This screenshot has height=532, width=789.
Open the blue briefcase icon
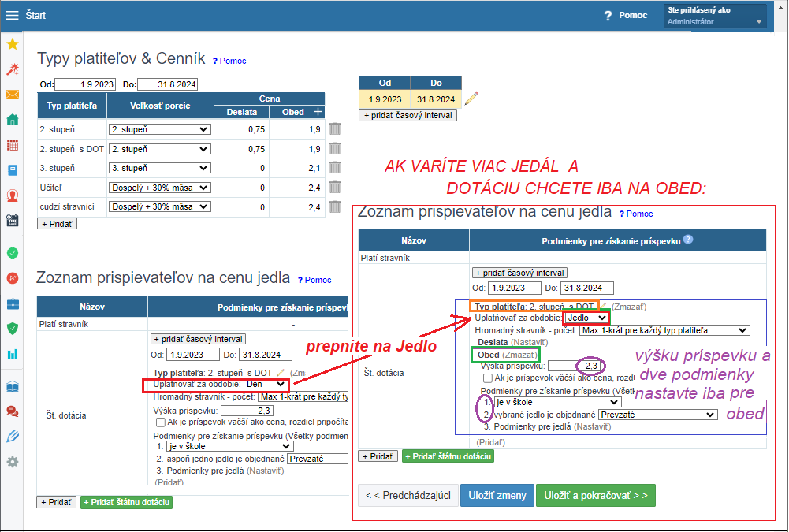tap(13, 304)
